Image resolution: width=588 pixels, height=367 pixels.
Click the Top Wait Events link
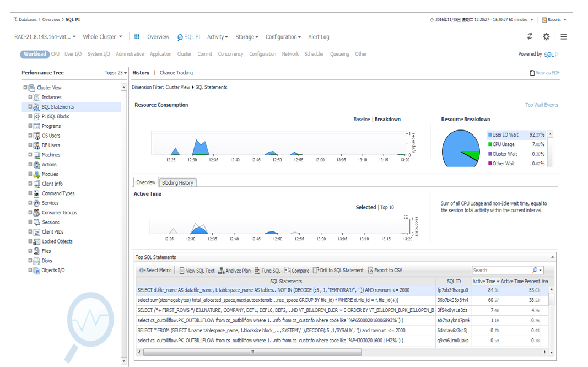[x=542, y=105]
